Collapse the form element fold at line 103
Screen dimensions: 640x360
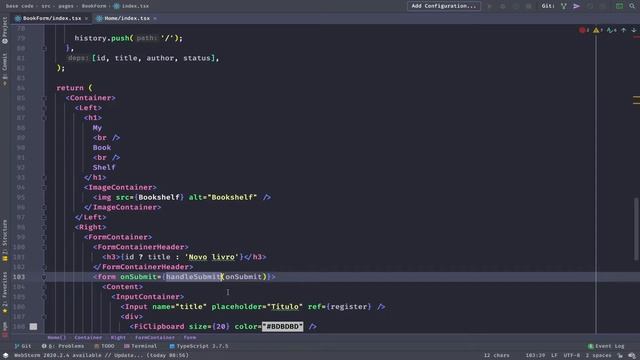click(44, 277)
